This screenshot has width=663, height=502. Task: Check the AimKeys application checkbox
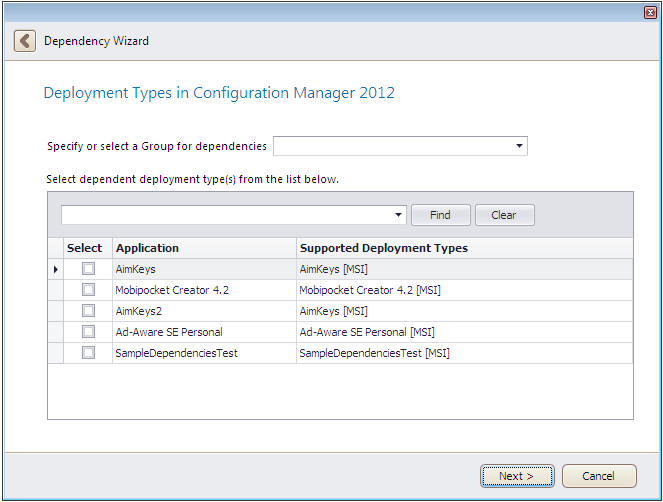(x=88, y=269)
